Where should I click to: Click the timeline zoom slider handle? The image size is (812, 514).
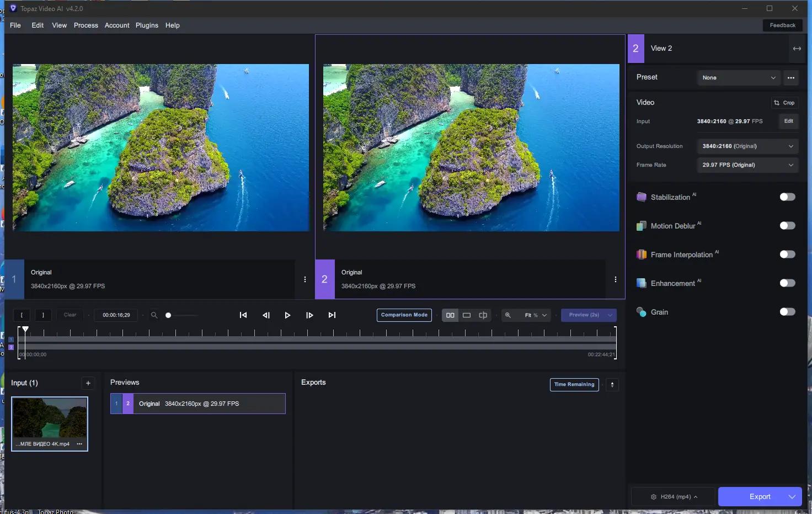[x=168, y=315]
